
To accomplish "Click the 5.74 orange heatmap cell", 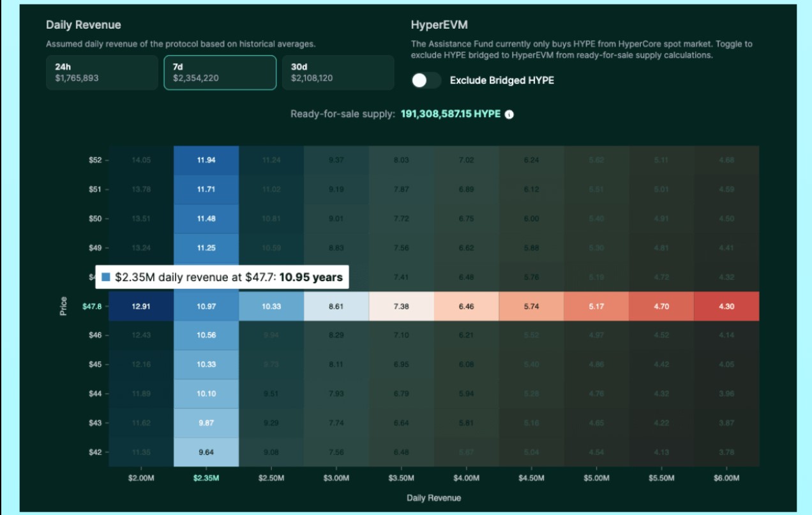I will coord(532,307).
